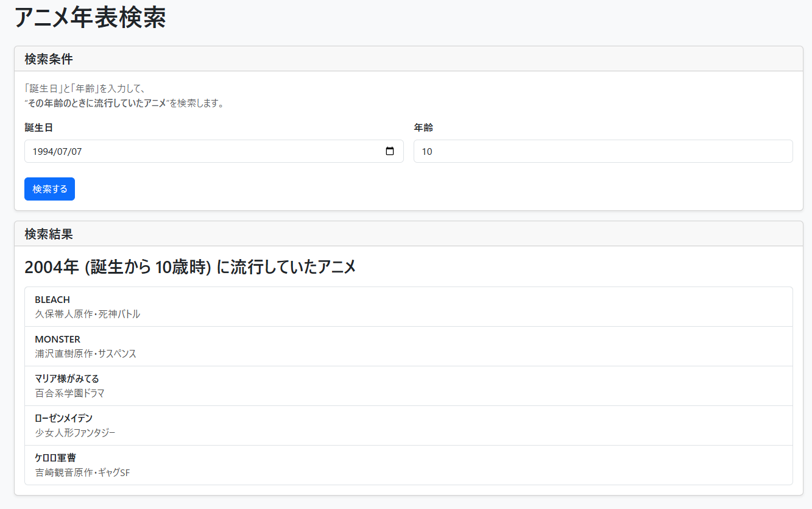This screenshot has width=812, height=509.
Task: Click the 検索結果 panel header
Action: click(49, 234)
